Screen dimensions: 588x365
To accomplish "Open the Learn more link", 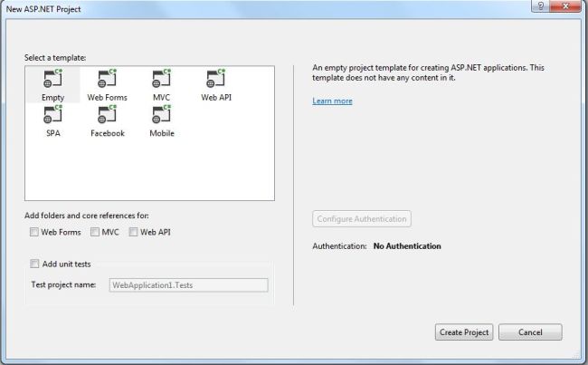I will click(332, 101).
